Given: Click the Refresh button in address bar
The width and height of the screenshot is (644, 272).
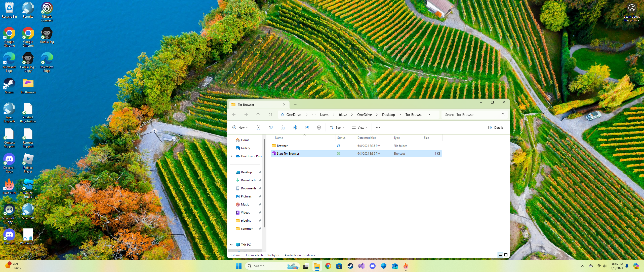Looking at the screenshot, I should coord(270,115).
